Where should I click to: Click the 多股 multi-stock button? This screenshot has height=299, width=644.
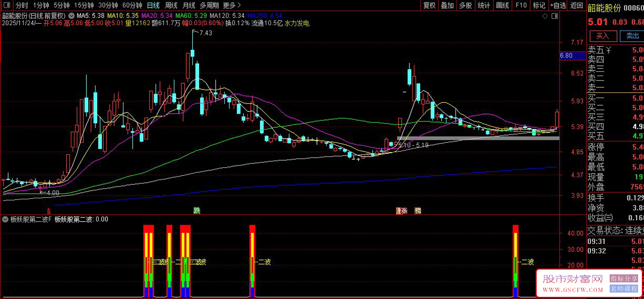pos(465,5)
